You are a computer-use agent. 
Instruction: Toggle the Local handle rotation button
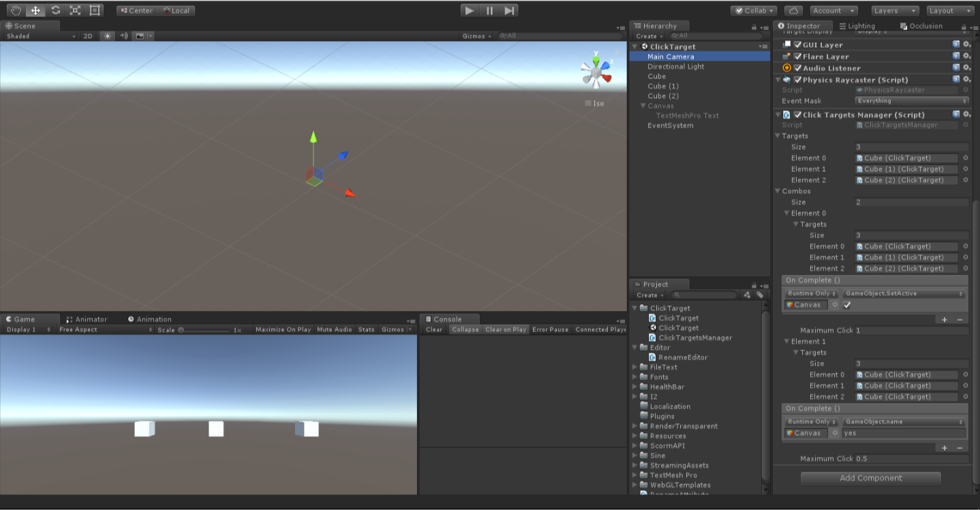pyautogui.click(x=176, y=10)
